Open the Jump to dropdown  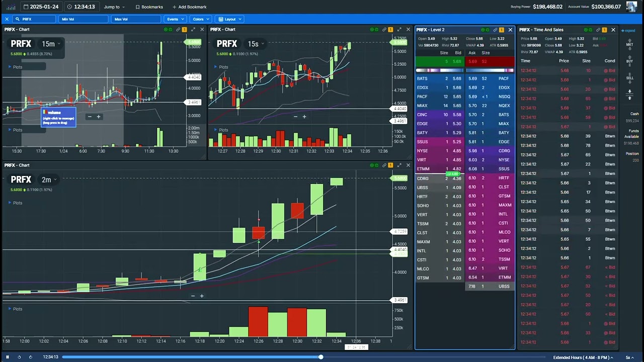click(x=114, y=7)
